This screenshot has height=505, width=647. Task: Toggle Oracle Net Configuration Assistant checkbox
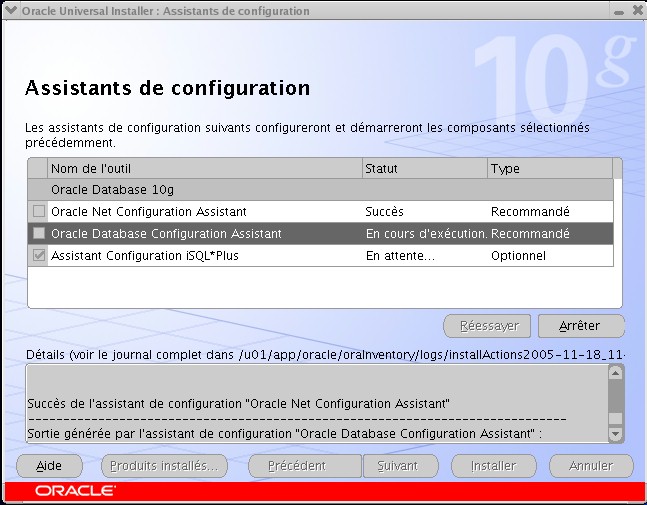tap(39, 211)
